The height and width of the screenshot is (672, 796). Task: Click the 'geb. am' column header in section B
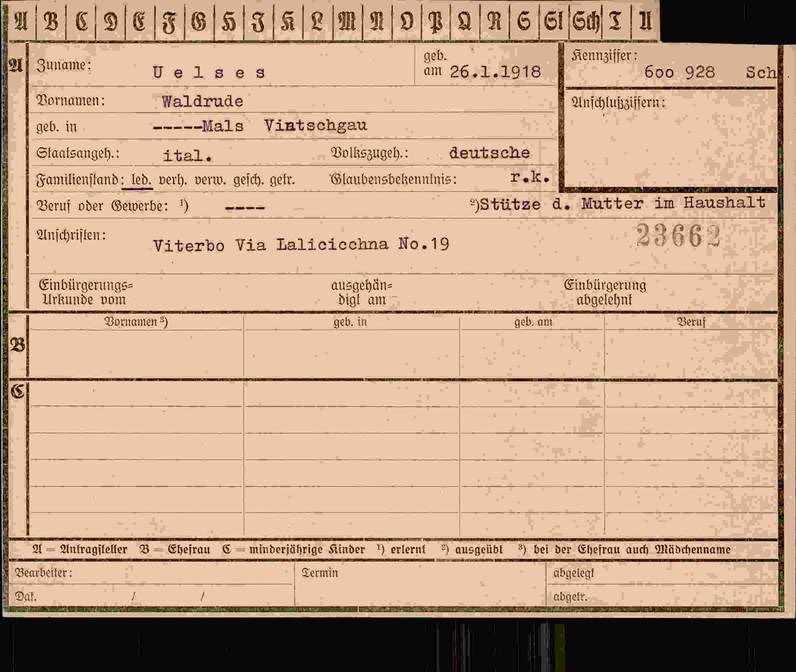pos(533,322)
